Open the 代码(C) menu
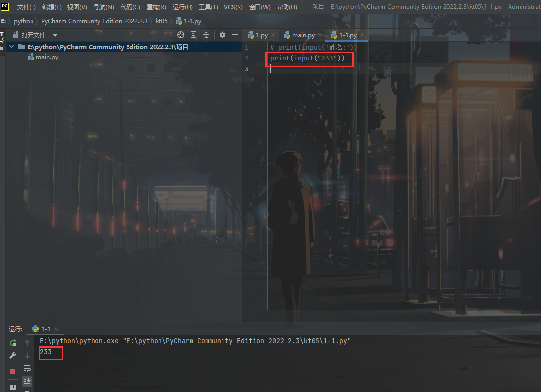 tap(130, 7)
